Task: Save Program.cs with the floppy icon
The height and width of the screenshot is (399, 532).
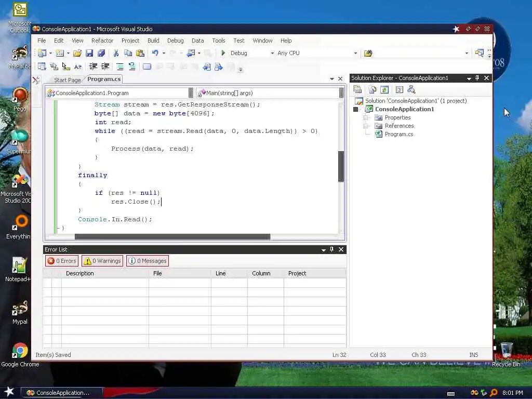Action: tap(89, 53)
